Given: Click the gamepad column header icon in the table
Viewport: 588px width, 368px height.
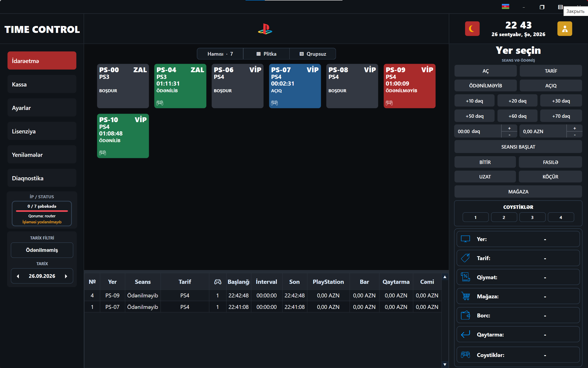Looking at the screenshot, I should pyautogui.click(x=218, y=282).
